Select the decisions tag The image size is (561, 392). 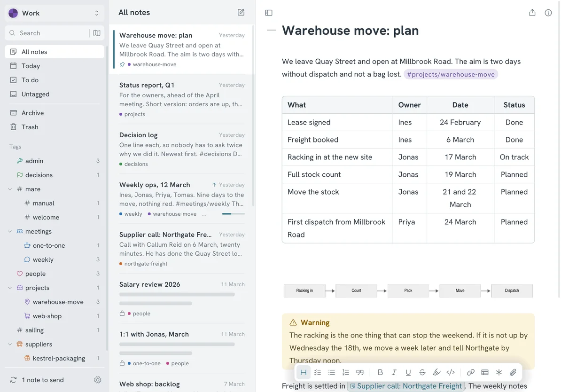tap(55, 175)
